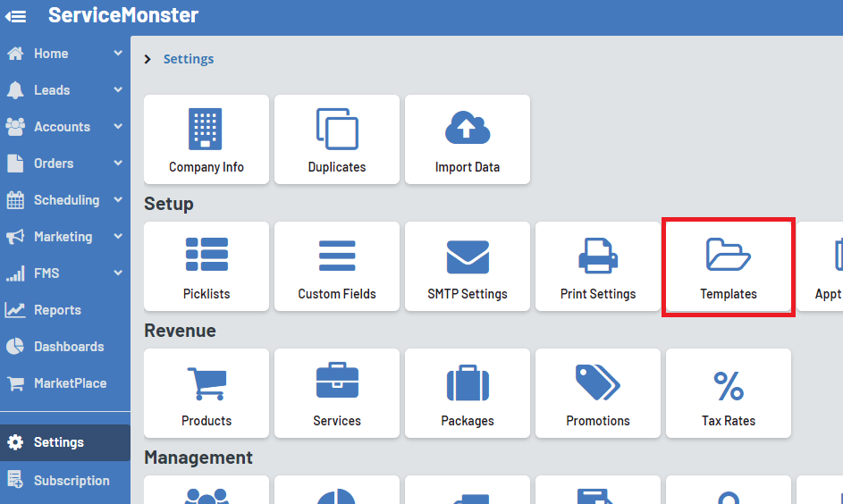Open Dashboards from the sidebar
Viewport: 843px width, 504px height.
(68, 347)
